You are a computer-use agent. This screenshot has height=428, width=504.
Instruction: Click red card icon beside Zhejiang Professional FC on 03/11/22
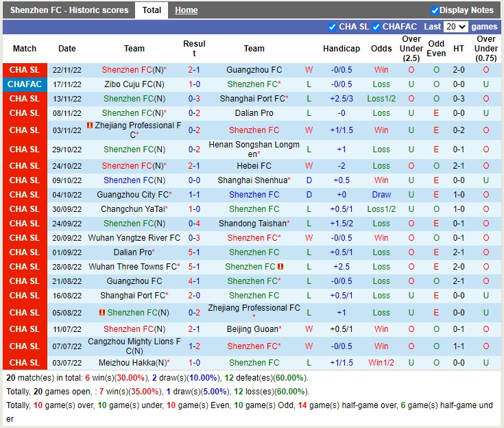(90, 126)
